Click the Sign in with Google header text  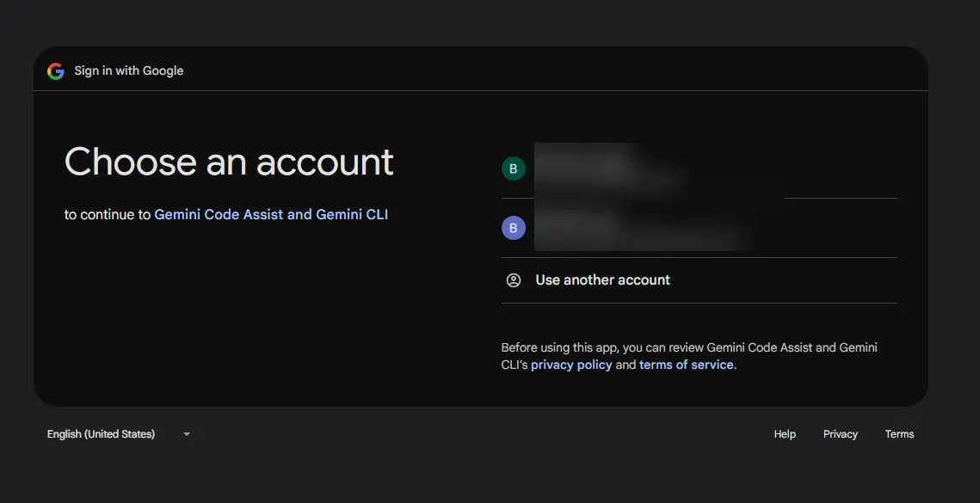click(129, 71)
